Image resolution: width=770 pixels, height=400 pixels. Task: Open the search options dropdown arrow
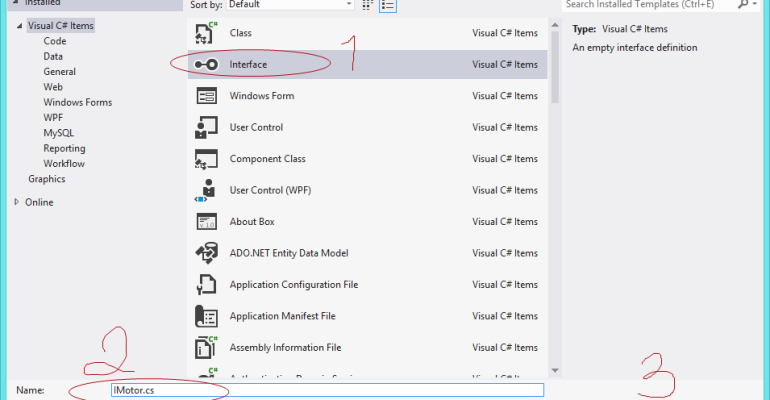pos(754,4)
